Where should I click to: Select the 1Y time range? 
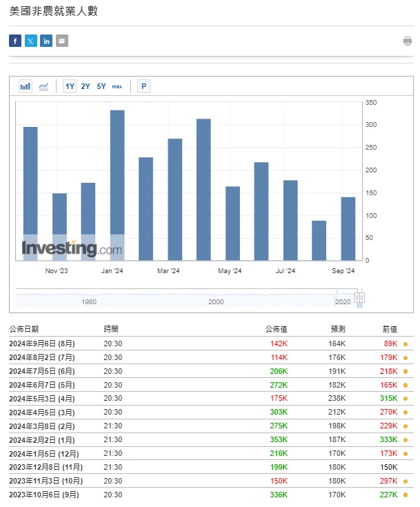click(70, 86)
